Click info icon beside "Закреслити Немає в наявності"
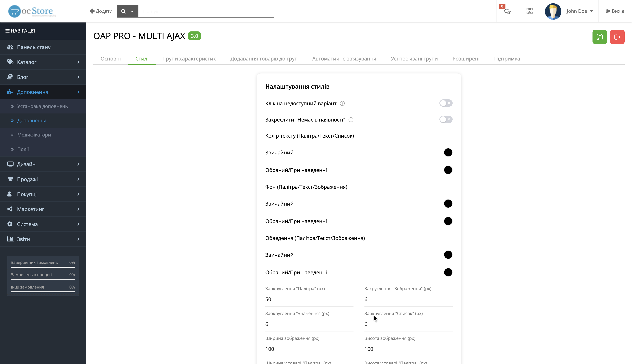The width and height of the screenshot is (632, 364). pos(351,120)
